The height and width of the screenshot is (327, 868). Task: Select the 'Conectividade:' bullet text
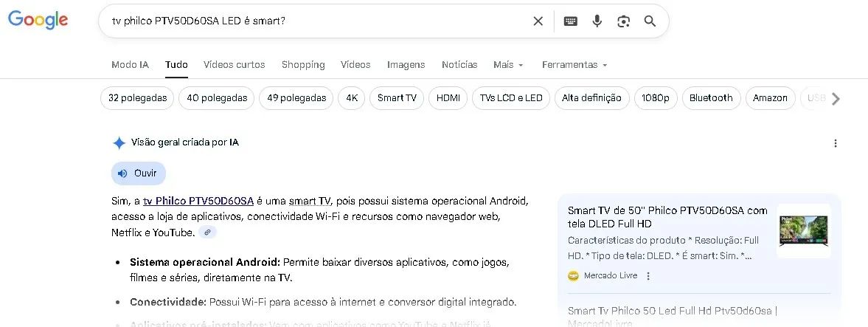[168, 302]
